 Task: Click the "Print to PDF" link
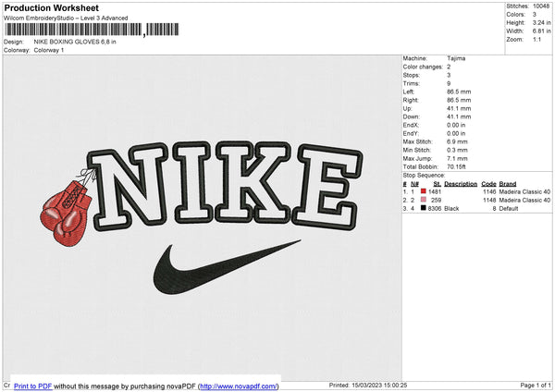tap(32, 386)
